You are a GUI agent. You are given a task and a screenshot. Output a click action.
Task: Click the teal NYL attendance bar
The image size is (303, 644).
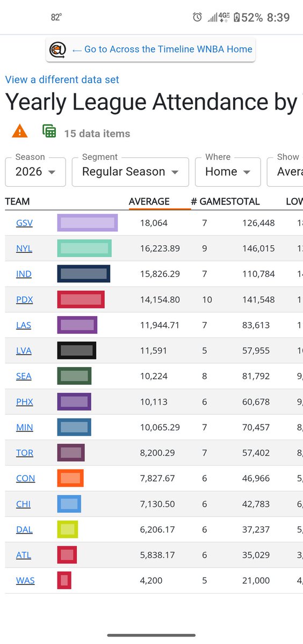click(84, 248)
